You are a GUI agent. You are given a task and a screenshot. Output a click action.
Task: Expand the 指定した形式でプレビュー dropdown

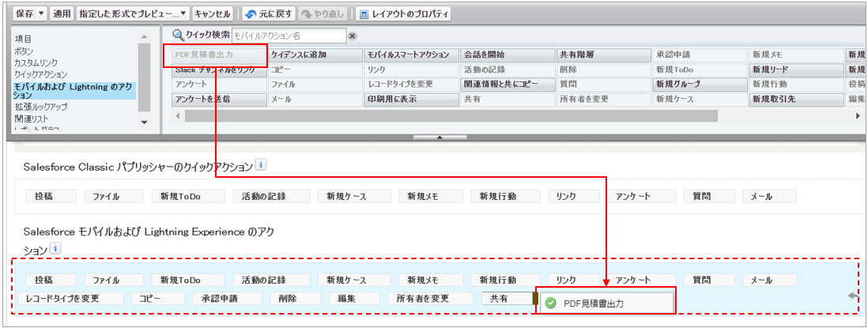click(x=183, y=13)
